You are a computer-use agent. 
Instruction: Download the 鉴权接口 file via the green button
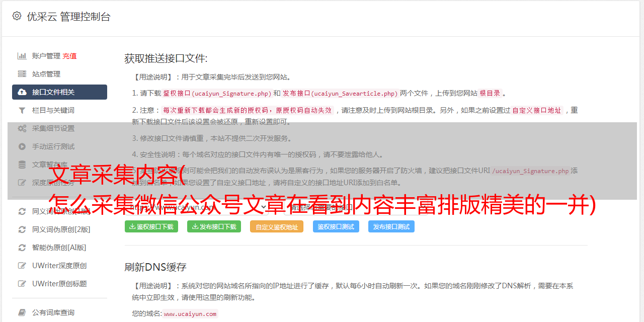click(151, 226)
